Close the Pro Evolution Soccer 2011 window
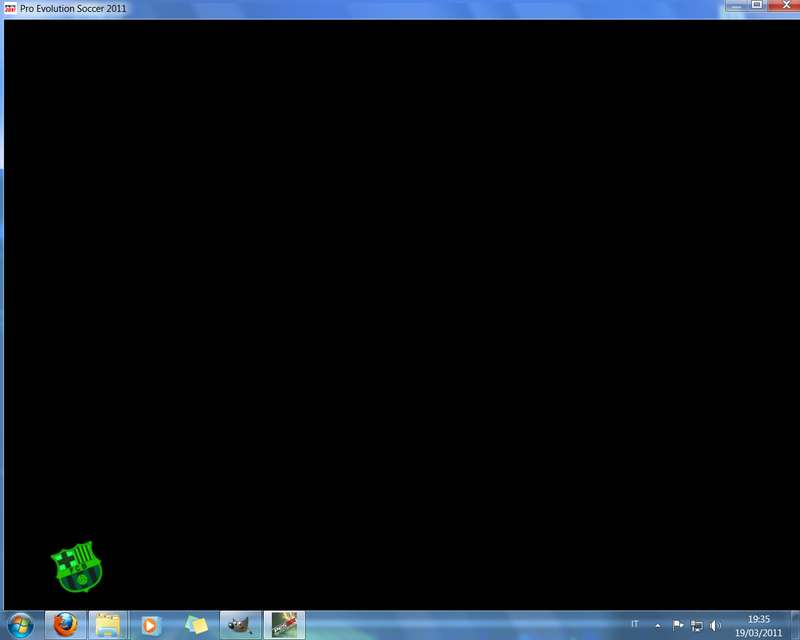Viewport: 800px width, 640px height. pyautogui.click(x=783, y=5)
